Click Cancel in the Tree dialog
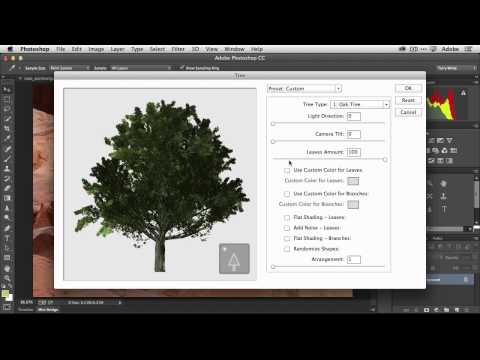Screen dimensions: 480x360 coord(408,112)
